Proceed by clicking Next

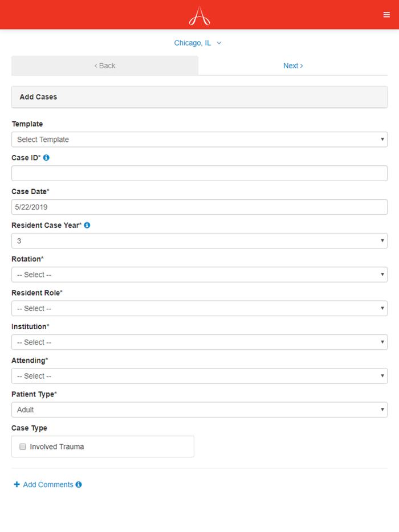(x=292, y=66)
